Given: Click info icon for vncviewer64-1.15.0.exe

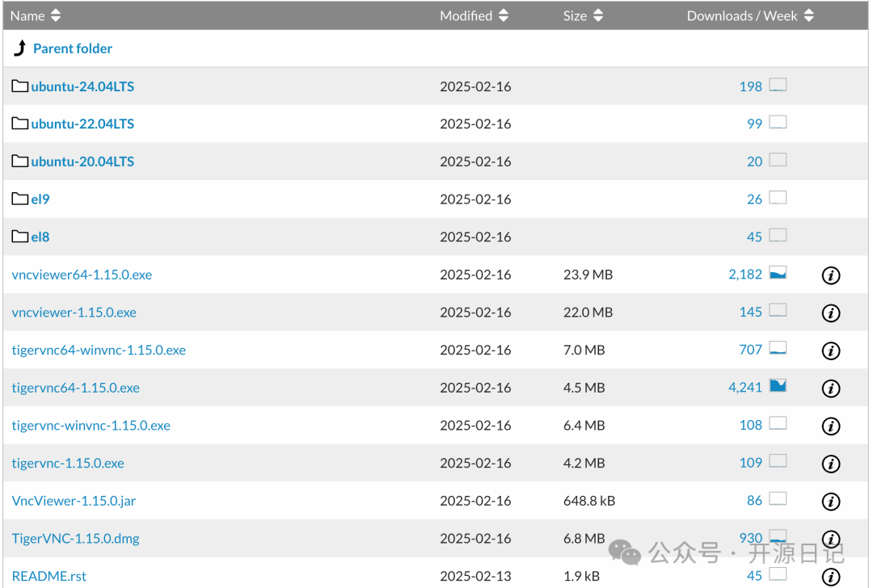Looking at the screenshot, I should (x=830, y=275).
